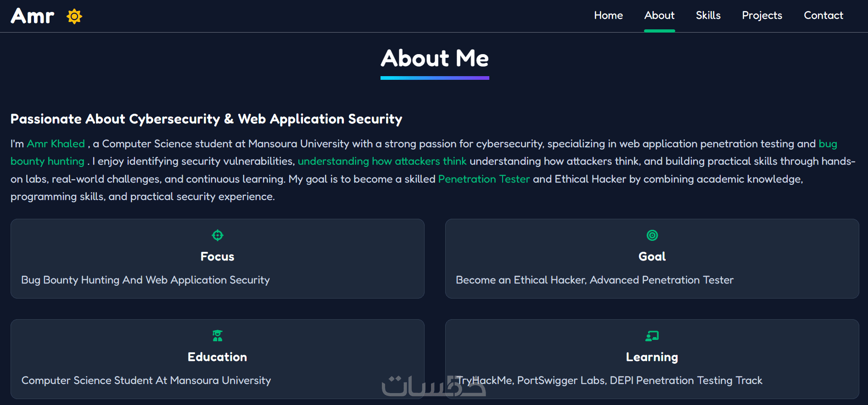Go to the Skills section

coord(708,15)
